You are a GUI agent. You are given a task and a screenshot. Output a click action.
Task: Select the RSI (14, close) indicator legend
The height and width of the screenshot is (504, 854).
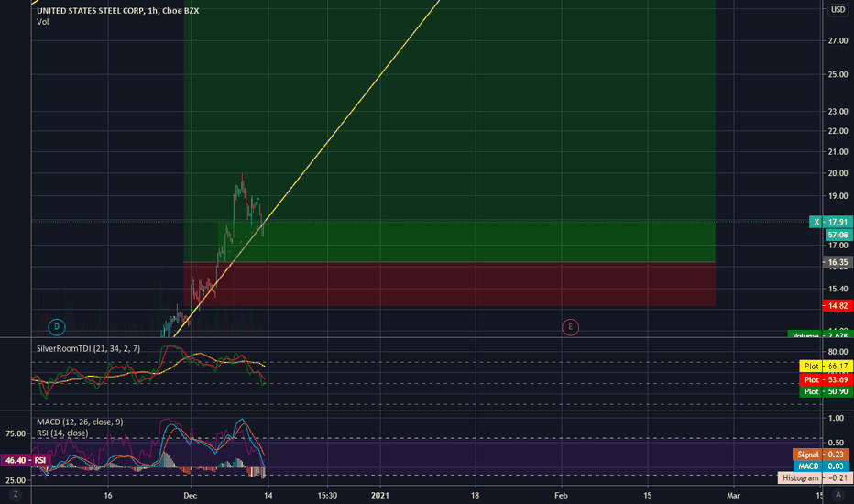pos(62,433)
